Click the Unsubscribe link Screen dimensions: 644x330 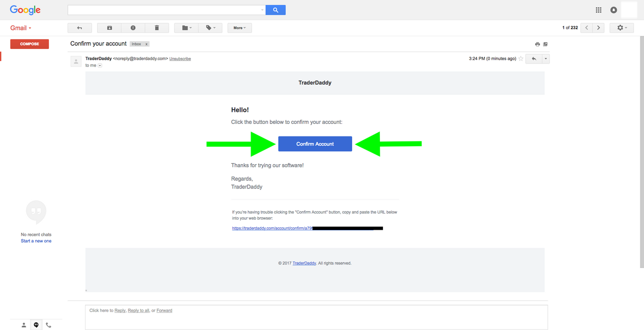(x=180, y=59)
